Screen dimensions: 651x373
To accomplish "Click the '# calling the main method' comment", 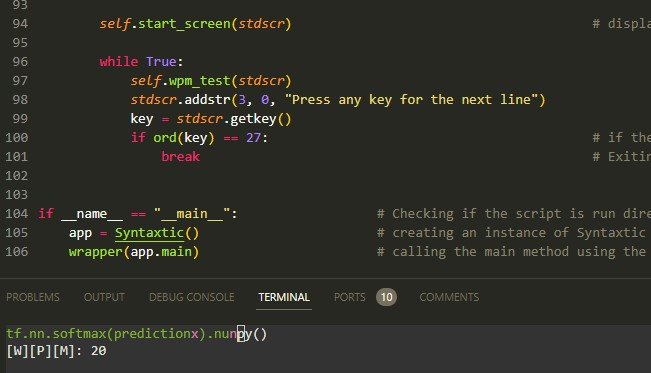I will pyautogui.click(x=512, y=252).
